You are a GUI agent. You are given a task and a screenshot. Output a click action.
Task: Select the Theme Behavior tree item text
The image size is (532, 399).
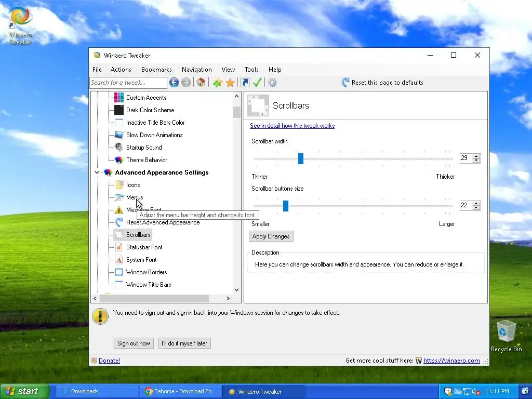pos(147,160)
